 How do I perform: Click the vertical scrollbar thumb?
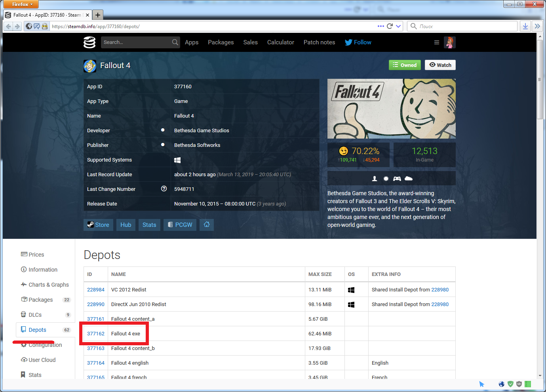[x=540, y=79]
